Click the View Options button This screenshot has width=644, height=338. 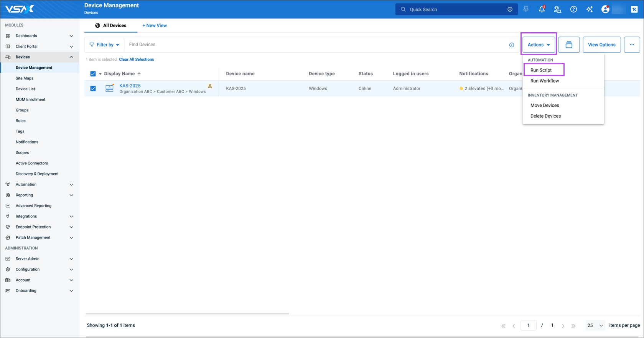(601, 45)
